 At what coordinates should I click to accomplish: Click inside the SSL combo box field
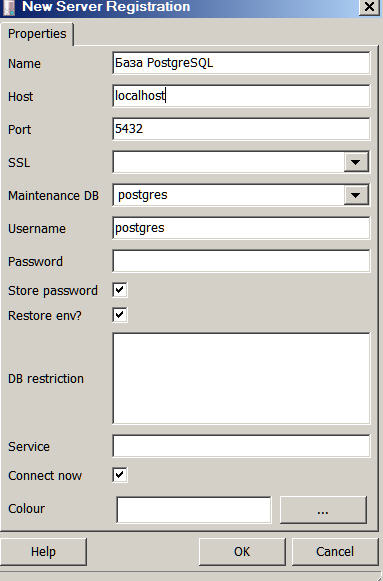point(229,162)
